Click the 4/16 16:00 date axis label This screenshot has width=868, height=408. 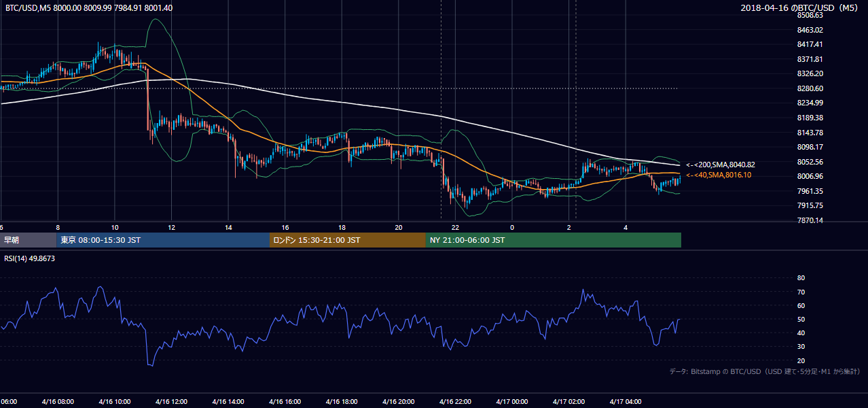285,401
